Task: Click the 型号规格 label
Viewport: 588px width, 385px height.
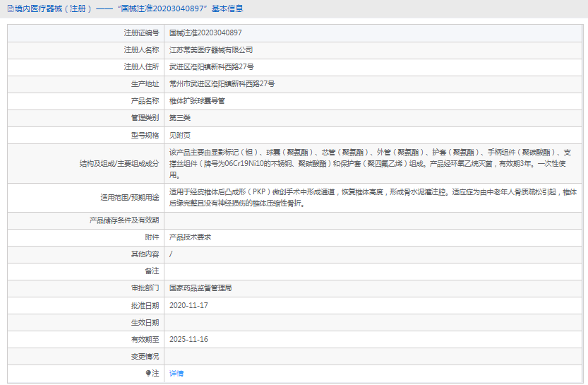Action: pos(145,135)
